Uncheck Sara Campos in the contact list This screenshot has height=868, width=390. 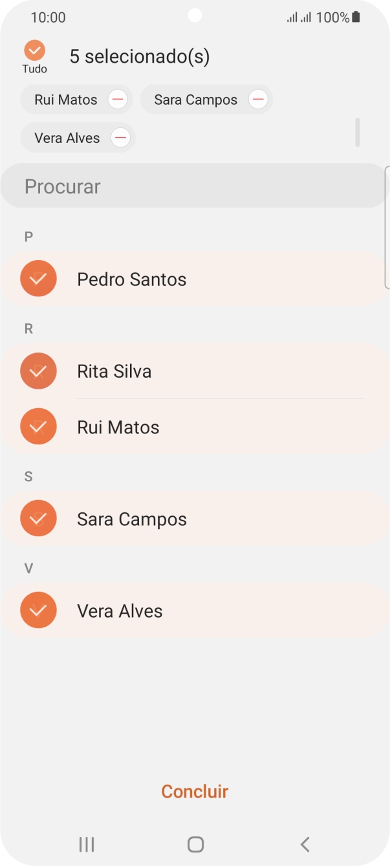(38, 518)
